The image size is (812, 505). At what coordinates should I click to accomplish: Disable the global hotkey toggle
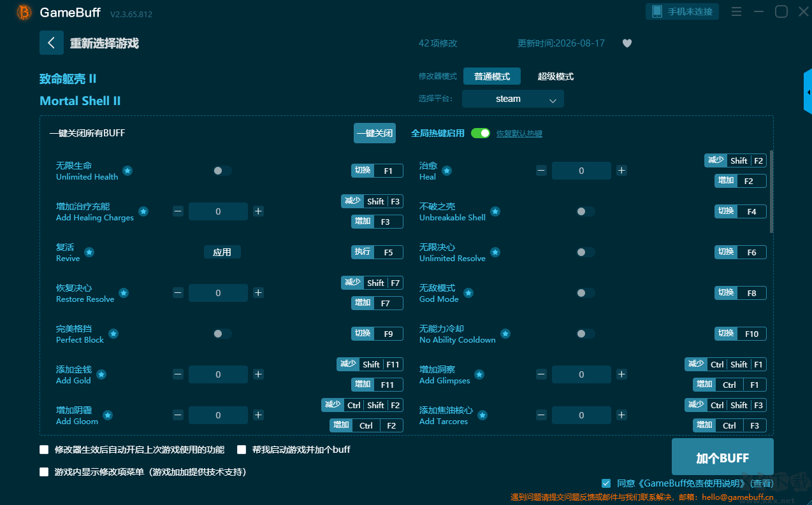click(x=481, y=133)
